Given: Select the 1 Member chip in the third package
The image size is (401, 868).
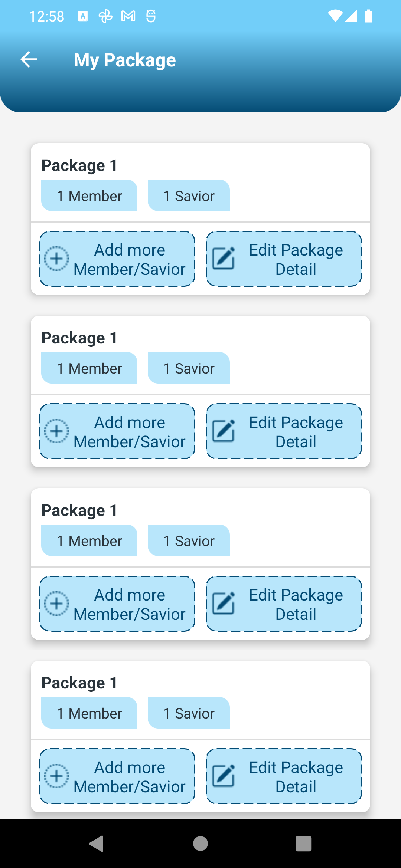Looking at the screenshot, I should 89,540.
